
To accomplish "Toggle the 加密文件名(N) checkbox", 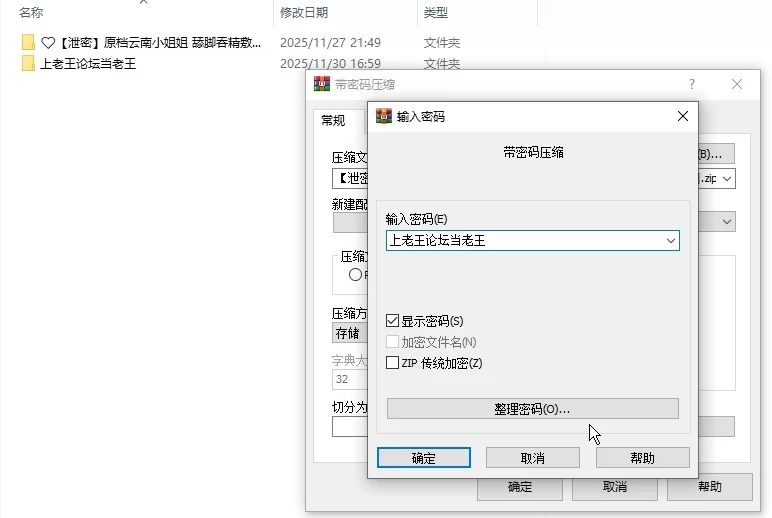I will click(x=392, y=342).
